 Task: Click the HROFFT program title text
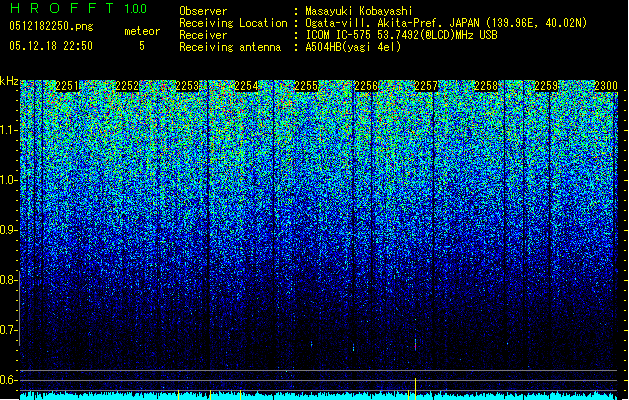(x=62, y=8)
